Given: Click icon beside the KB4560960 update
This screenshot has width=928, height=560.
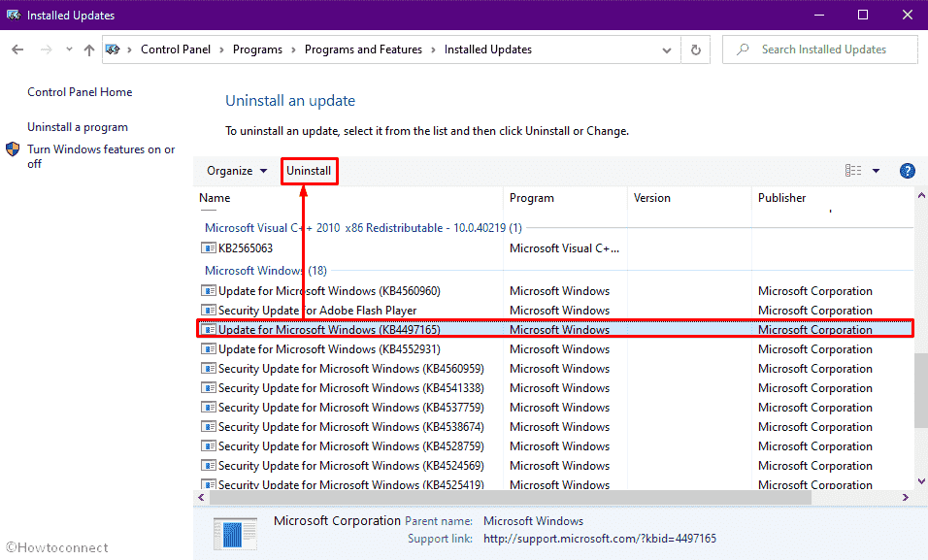Looking at the screenshot, I should (x=209, y=290).
